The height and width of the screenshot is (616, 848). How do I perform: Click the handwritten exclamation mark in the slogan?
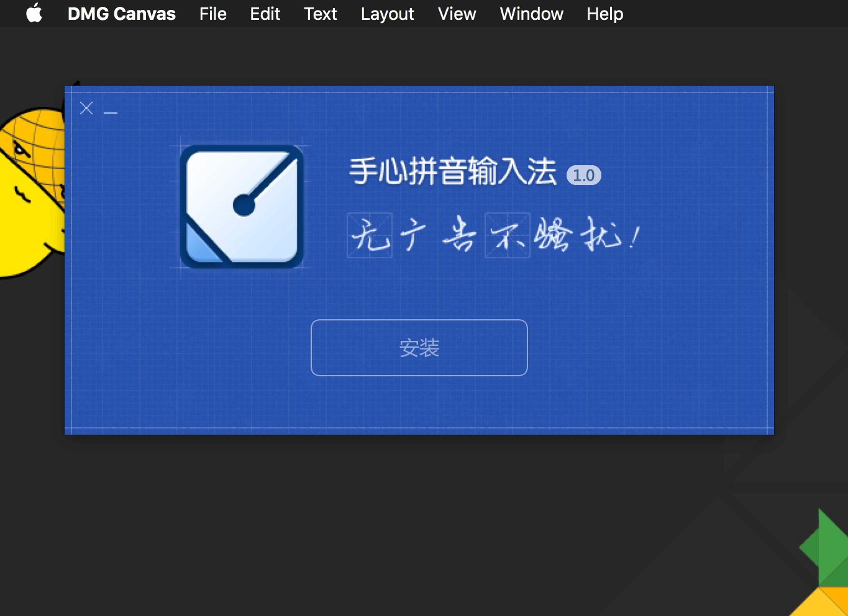pos(634,237)
